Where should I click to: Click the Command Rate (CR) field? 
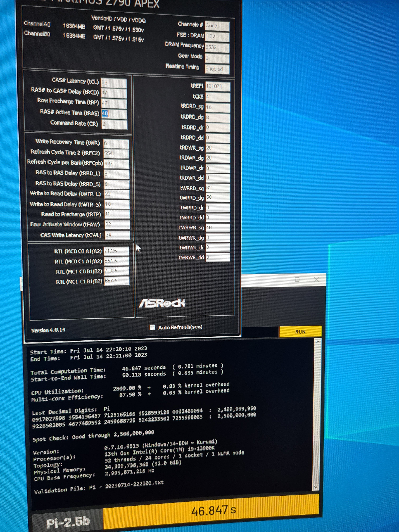pos(114,124)
